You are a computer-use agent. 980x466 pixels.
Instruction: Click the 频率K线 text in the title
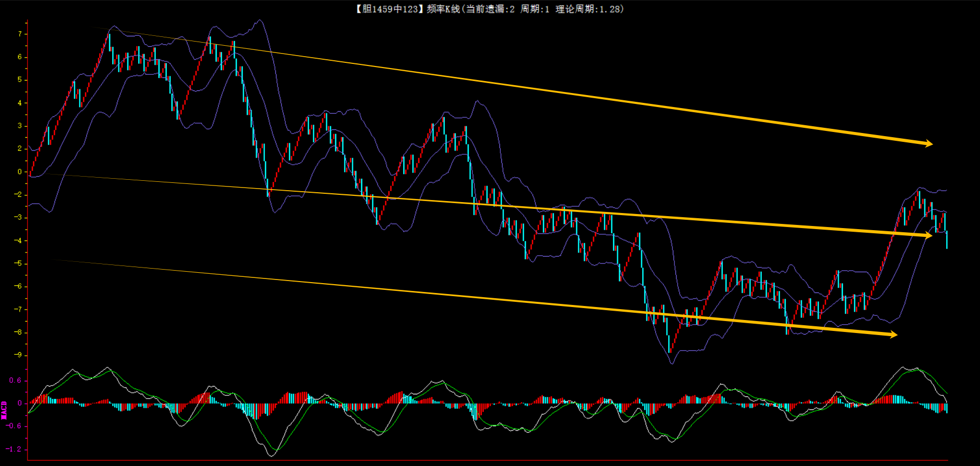[443, 9]
